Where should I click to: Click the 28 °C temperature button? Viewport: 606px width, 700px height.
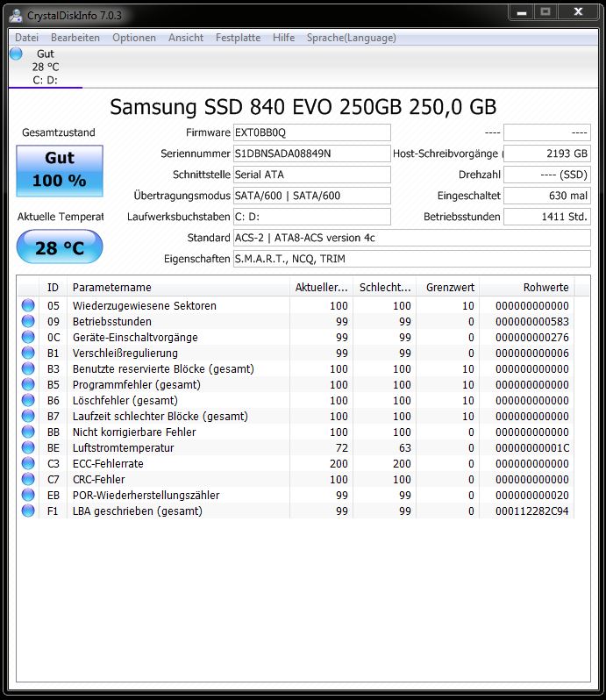tap(60, 246)
